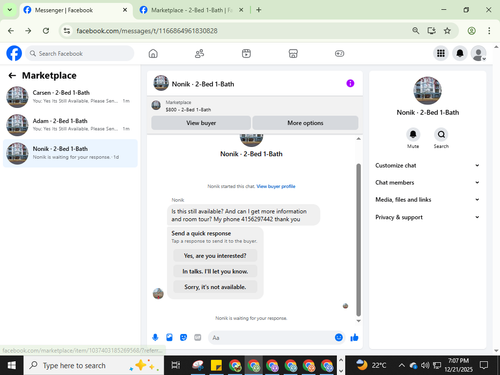Open the account profile avatar menu

point(478,53)
